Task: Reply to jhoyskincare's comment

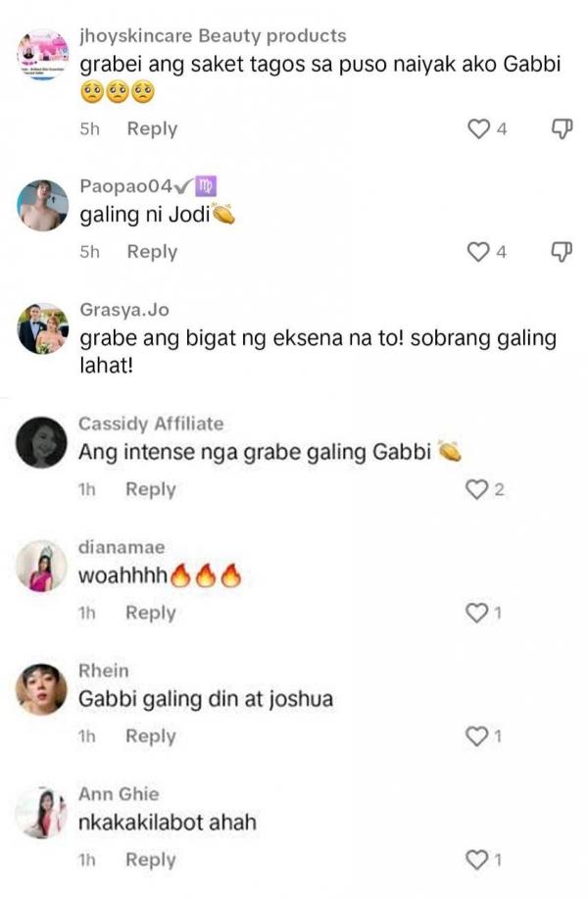Action: [152, 128]
